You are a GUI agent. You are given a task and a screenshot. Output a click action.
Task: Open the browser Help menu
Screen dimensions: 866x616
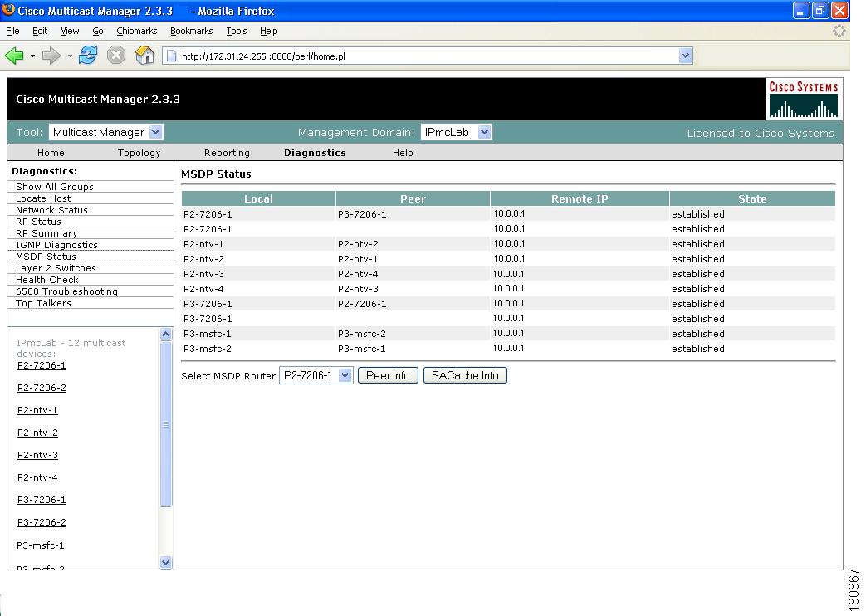point(268,31)
